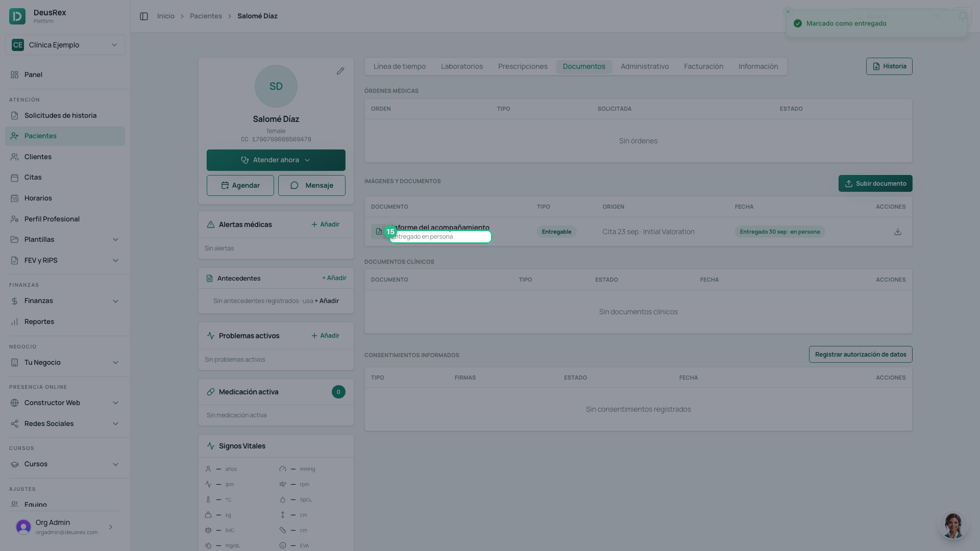Screen dimensions: 980x551
Task: Switch to the Laboratorios tab
Action: coord(462,66)
